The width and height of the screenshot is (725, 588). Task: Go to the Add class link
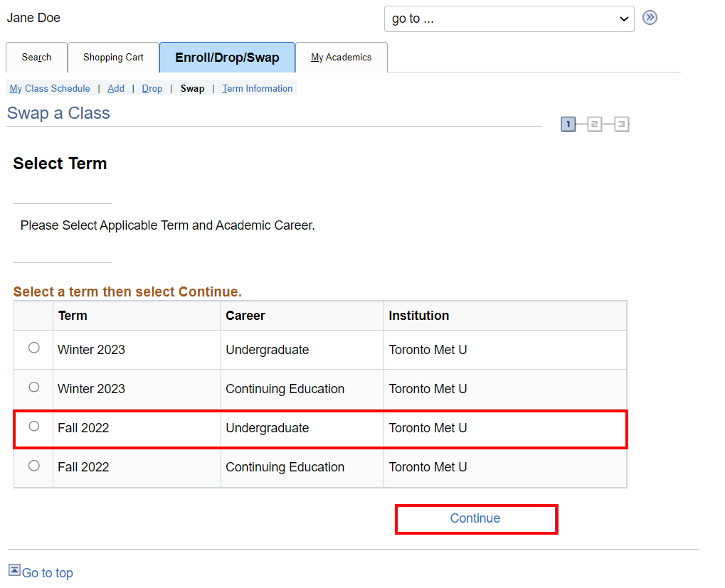[x=116, y=89]
